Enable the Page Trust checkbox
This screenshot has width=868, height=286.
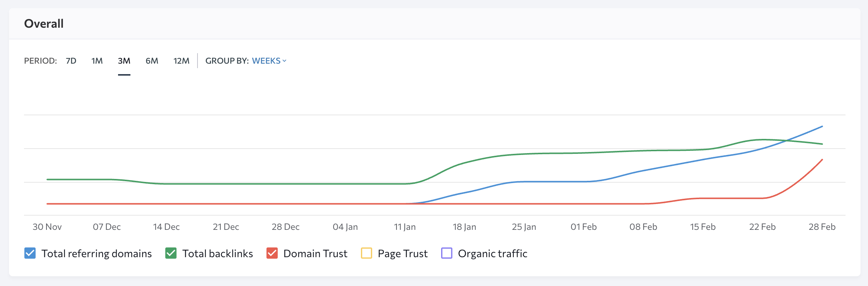point(367,253)
